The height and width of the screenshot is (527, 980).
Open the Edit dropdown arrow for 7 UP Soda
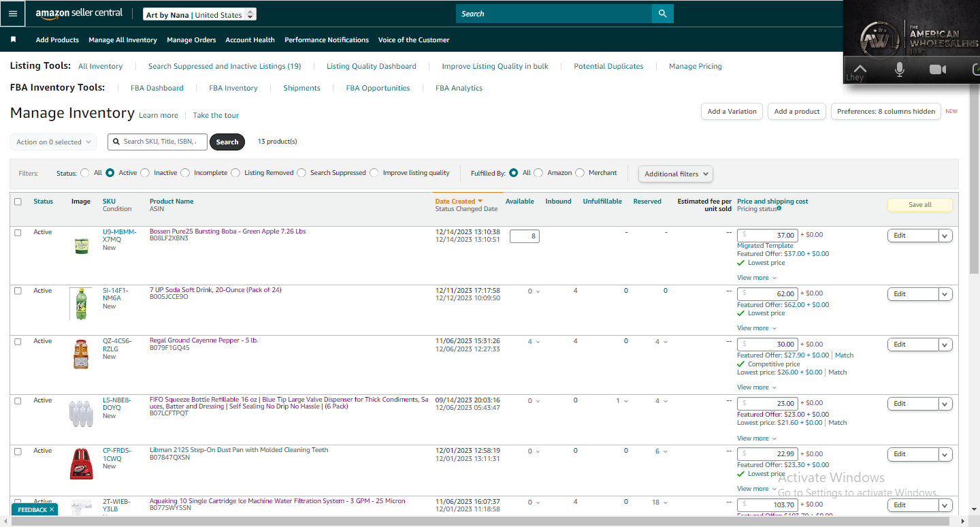[945, 294]
